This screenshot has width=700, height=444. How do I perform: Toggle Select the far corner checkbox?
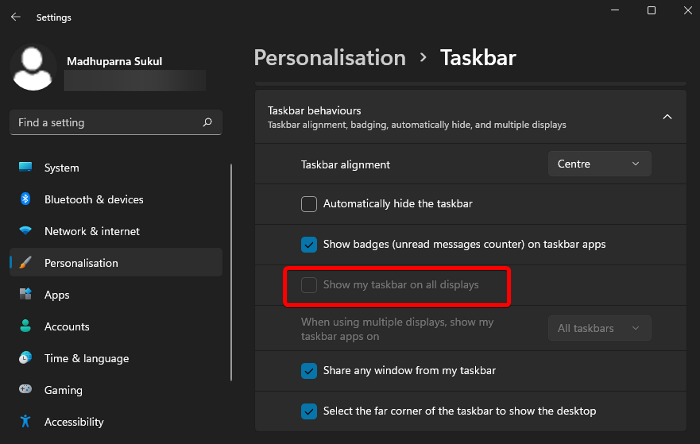pos(309,411)
